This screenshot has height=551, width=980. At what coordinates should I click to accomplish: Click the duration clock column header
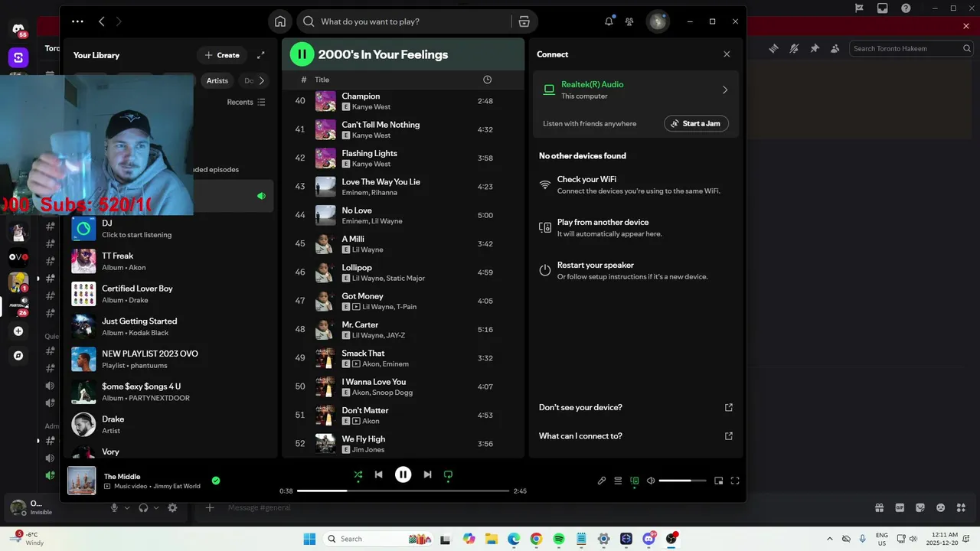488,80
